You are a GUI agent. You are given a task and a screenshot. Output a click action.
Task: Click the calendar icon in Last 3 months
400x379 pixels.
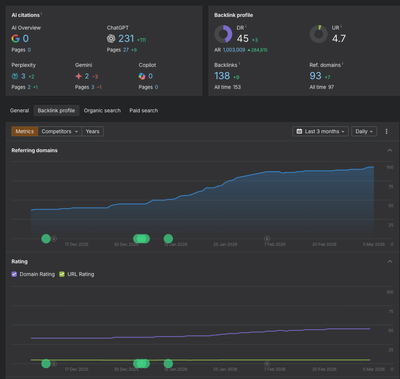point(299,131)
